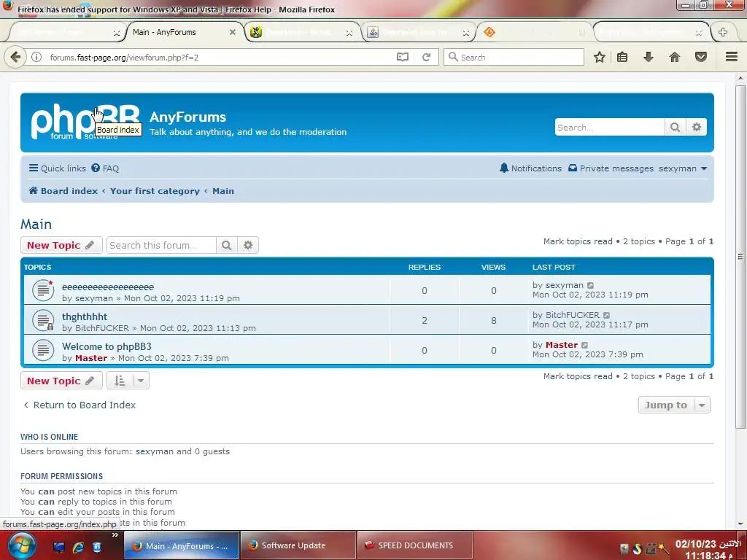Click topic icon for Welcome to phpBB3
Viewport: 747px width, 560px height.
click(x=43, y=350)
